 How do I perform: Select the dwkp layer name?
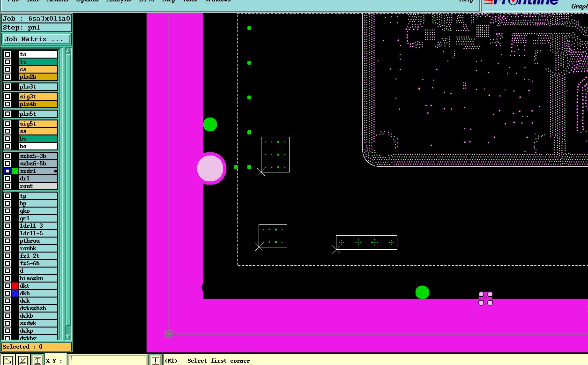pyautogui.click(x=38, y=331)
